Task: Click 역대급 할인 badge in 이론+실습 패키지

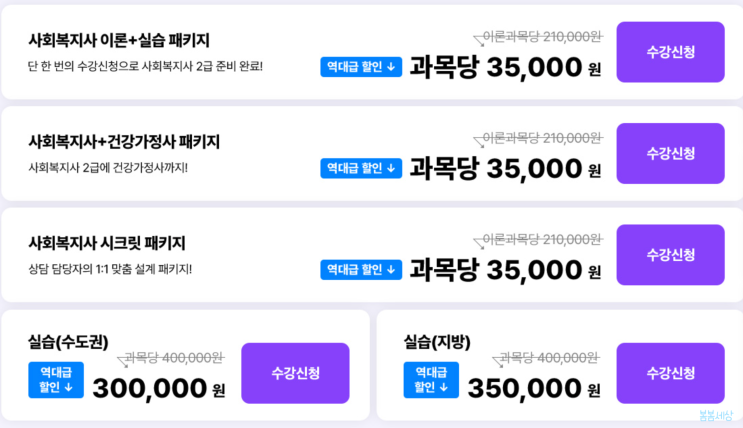Action: click(361, 67)
